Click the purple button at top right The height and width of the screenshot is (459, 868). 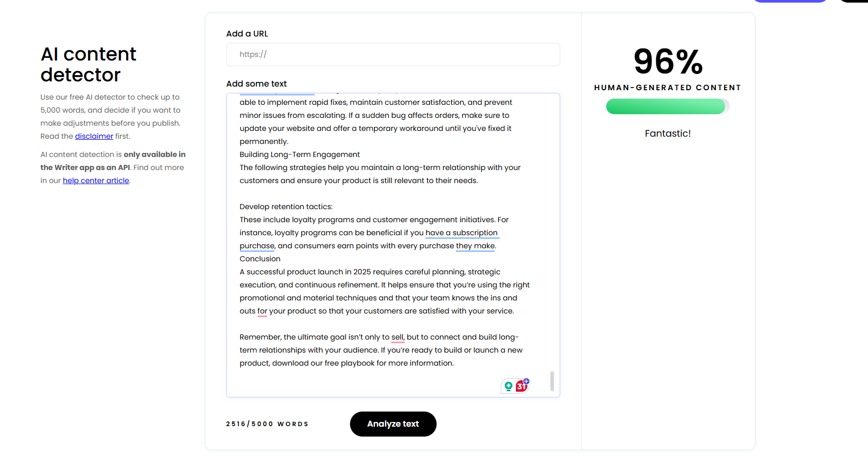coord(790,1)
